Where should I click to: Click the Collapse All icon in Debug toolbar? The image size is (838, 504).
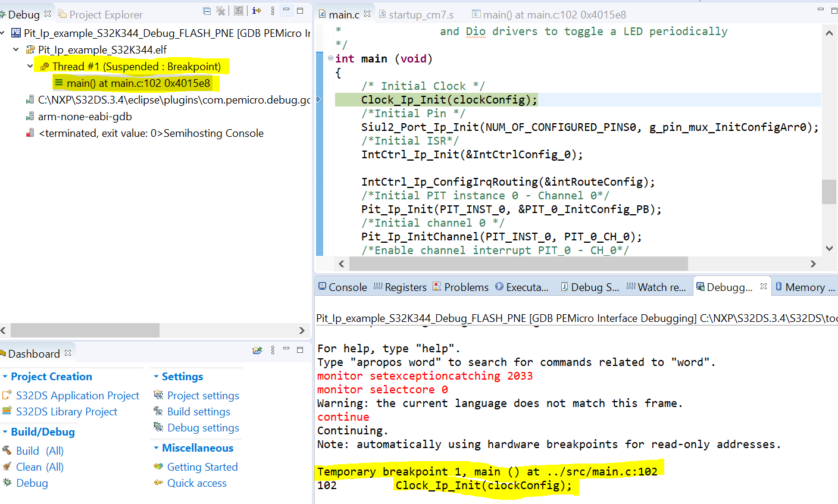pyautogui.click(x=207, y=10)
